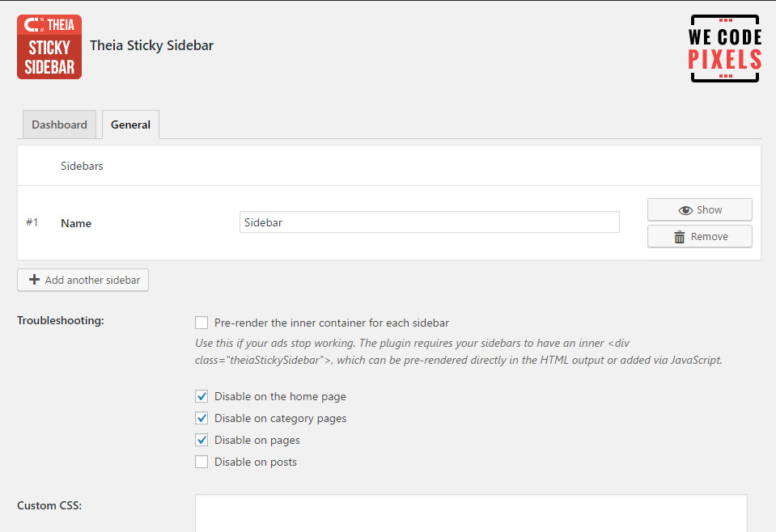776x532 pixels.
Task: Click the eye icon to show sidebar
Action: tap(685, 210)
